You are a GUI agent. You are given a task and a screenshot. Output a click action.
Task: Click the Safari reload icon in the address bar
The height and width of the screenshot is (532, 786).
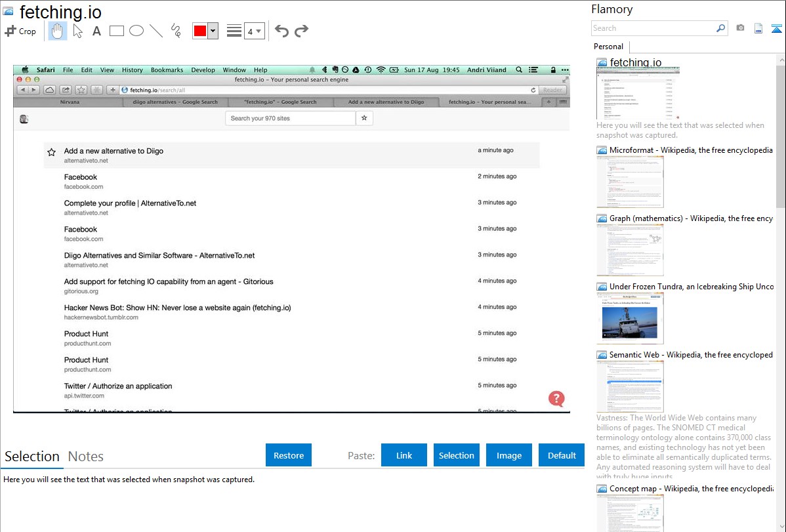tap(533, 91)
